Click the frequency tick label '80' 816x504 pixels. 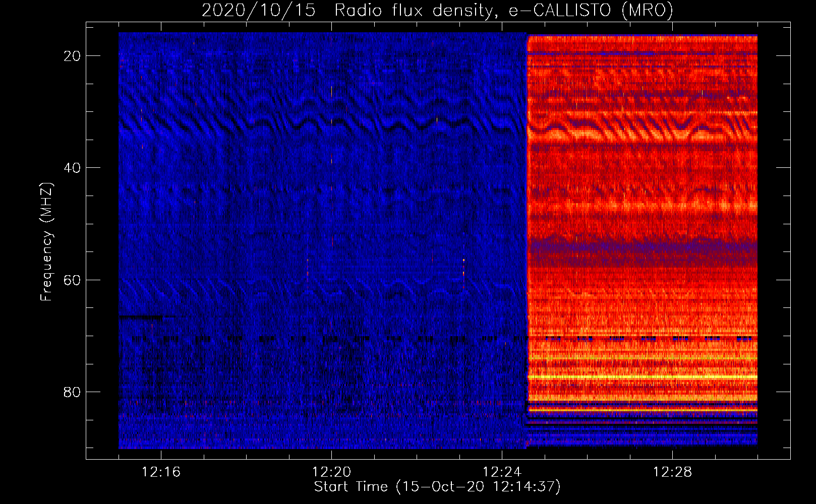72,392
